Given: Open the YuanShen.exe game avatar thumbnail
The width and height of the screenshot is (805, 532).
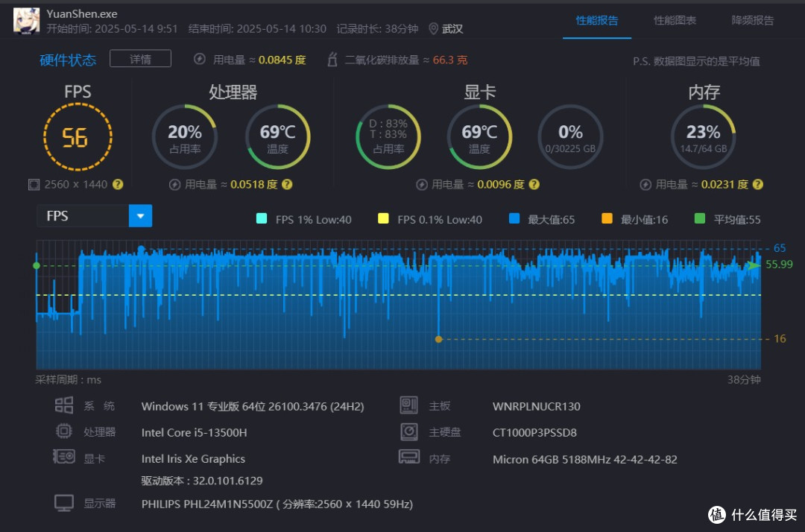Looking at the screenshot, I should (x=25, y=21).
